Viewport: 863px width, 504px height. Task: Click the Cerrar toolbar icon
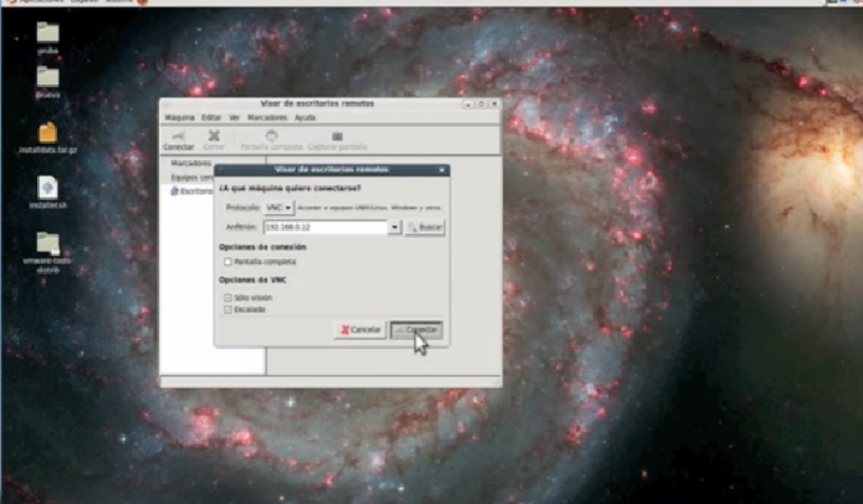click(213, 140)
